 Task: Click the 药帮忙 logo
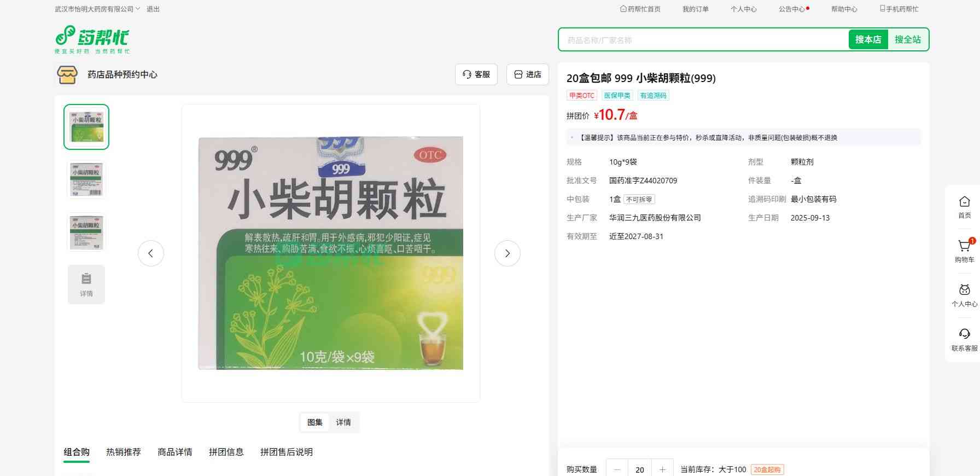tap(92, 39)
